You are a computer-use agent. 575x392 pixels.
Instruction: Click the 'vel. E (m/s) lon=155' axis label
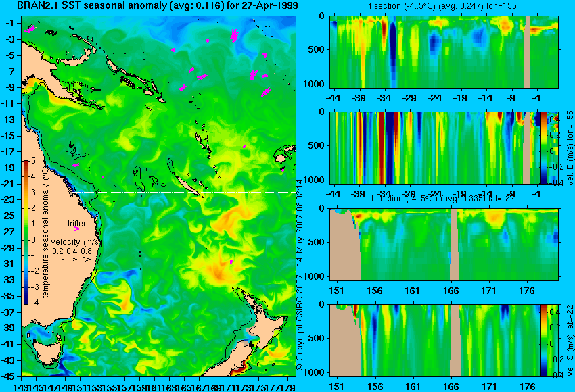tap(570, 147)
